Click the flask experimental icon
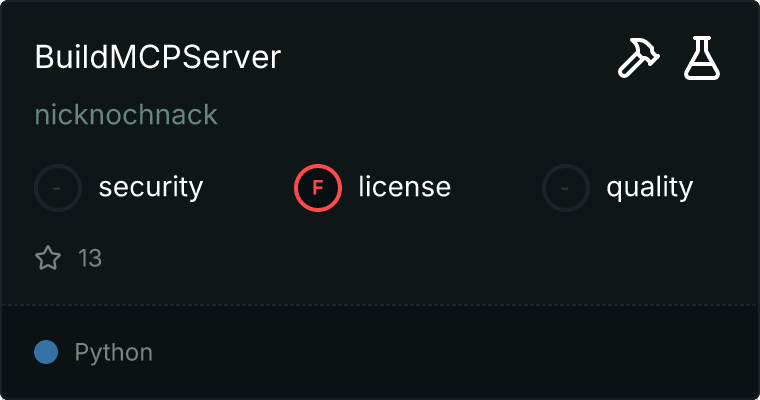The width and height of the screenshot is (760, 400). [702, 59]
